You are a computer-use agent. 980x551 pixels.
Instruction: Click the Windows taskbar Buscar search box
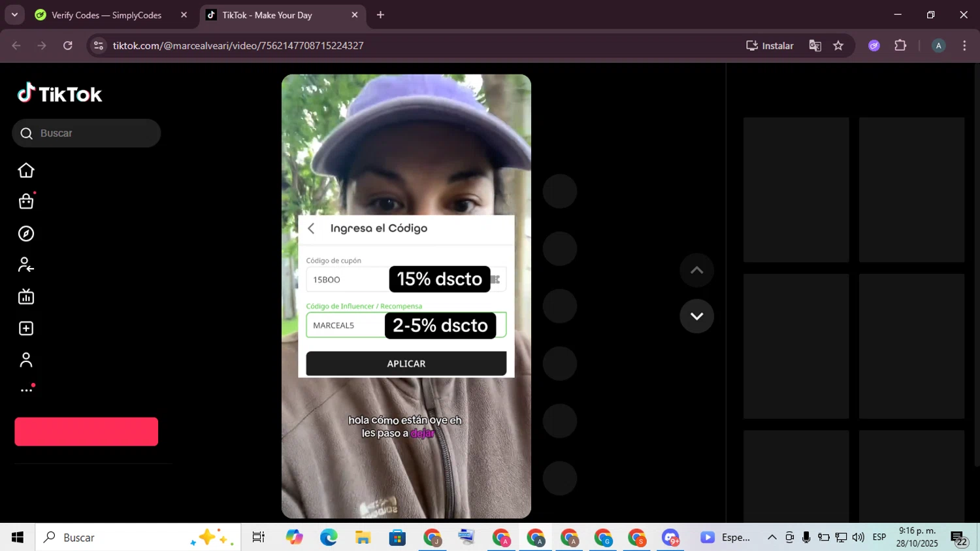(138, 537)
